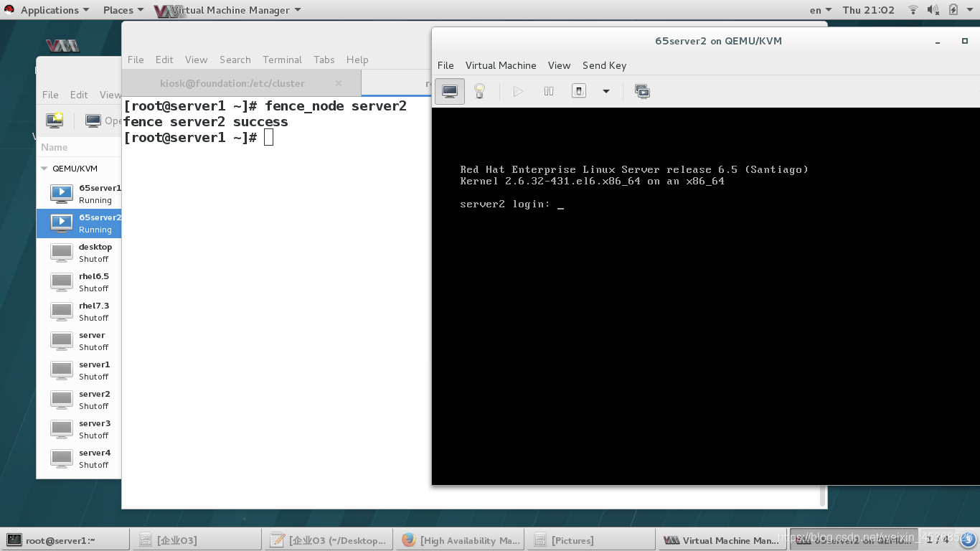The image size is (980, 551).
Task: Open the Virtual Machine menu
Action: click(501, 65)
